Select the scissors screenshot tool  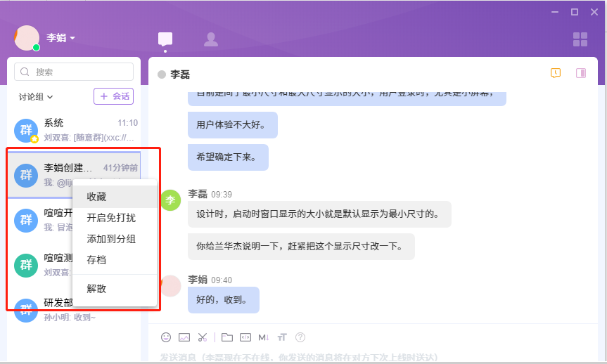pyautogui.click(x=203, y=337)
